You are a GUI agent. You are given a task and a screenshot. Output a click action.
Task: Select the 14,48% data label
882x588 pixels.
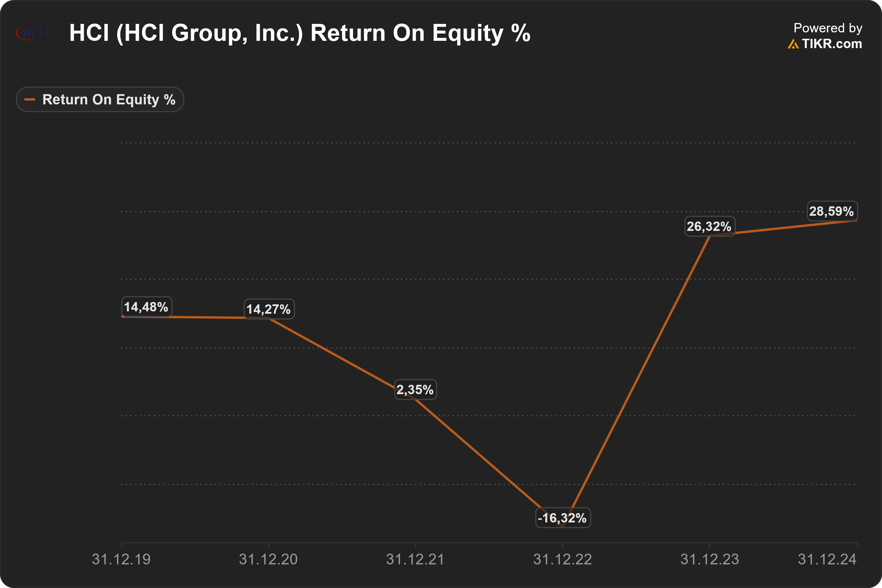[x=146, y=307]
